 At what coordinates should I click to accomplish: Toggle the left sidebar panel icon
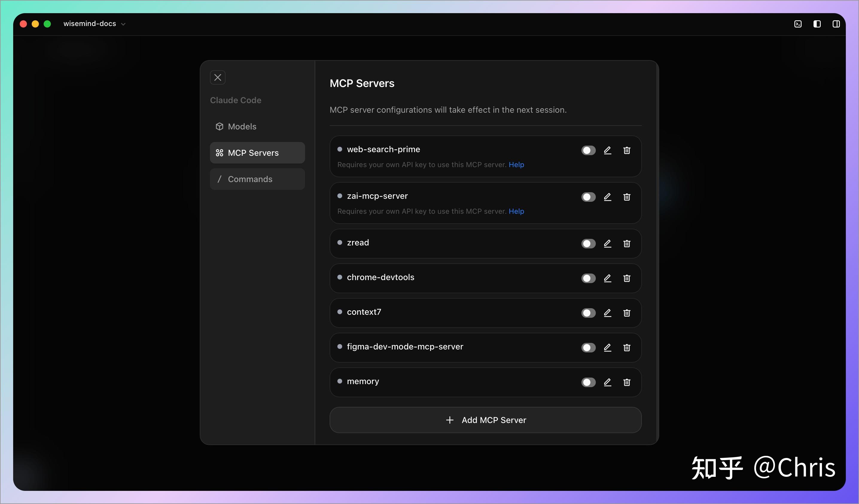click(817, 24)
